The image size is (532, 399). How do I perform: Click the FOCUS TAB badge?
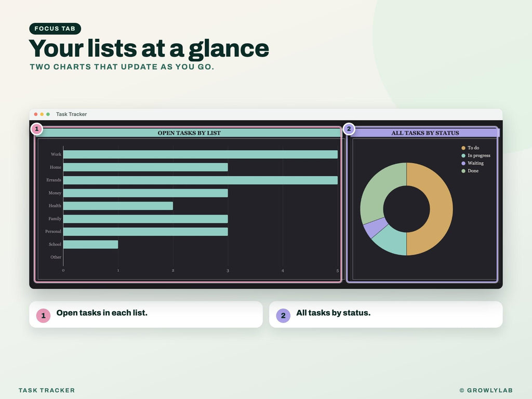coord(55,29)
